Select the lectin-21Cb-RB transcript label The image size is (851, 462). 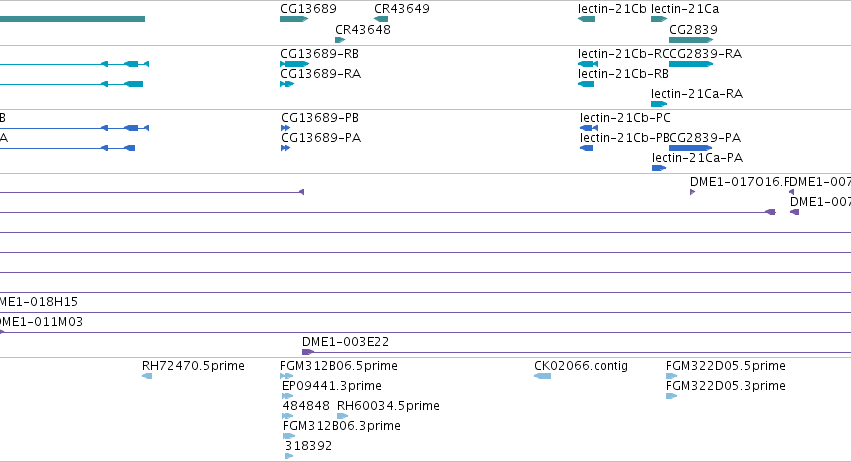[x=623, y=73]
